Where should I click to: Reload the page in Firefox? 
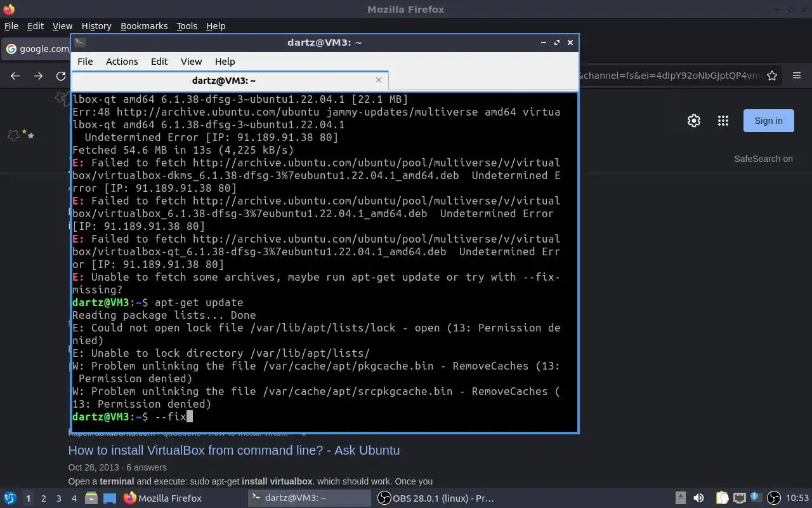tap(61, 76)
